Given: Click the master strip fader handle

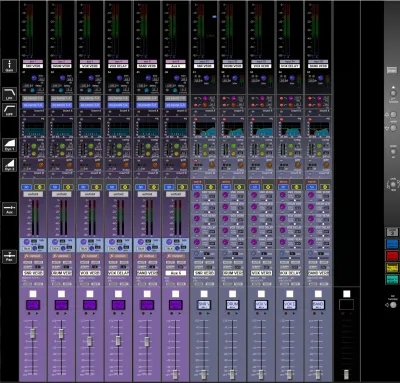Looking at the screenshot, I should pyautogui.click(x=346, y=374).
